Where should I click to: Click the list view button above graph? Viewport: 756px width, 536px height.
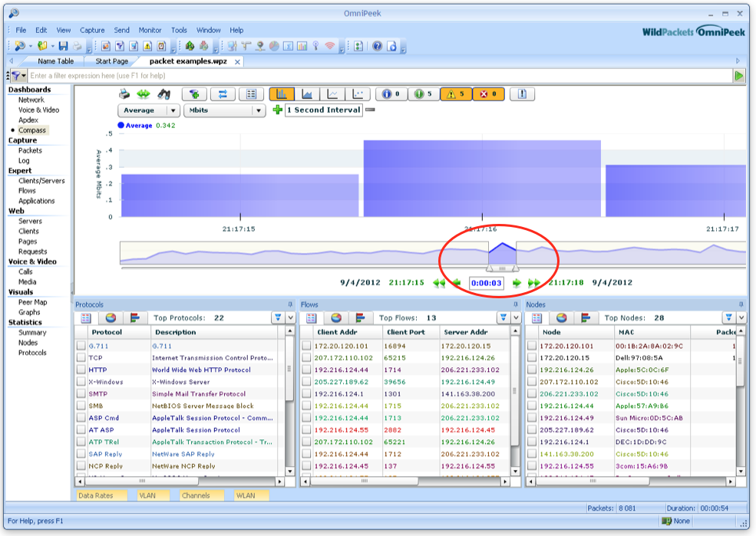point(251,94)
